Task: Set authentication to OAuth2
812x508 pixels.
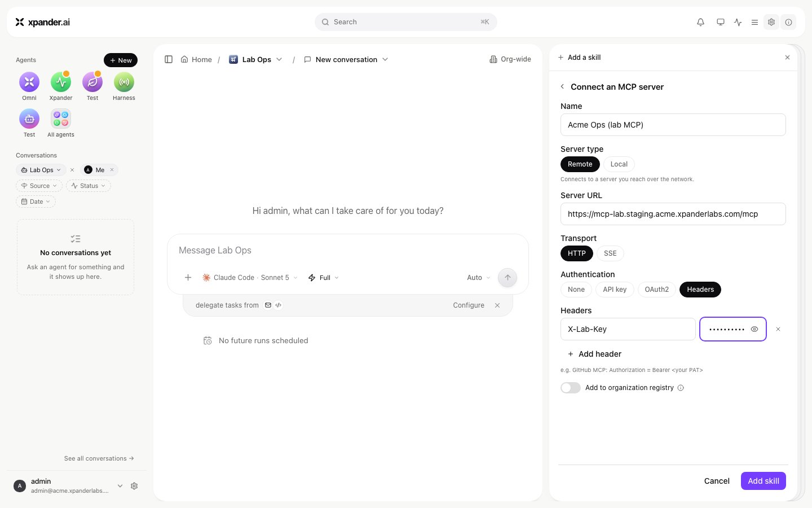Action: pyautogui.click(x=657, y=290)
